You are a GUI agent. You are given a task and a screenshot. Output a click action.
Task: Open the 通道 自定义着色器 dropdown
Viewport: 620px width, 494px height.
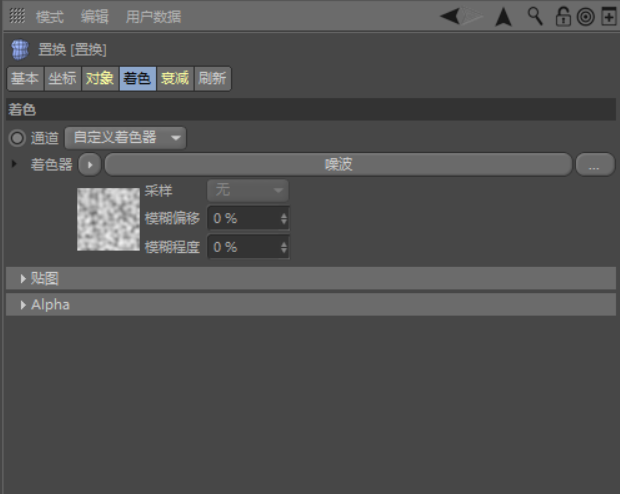pyautogui.click(x=125, y=137)
